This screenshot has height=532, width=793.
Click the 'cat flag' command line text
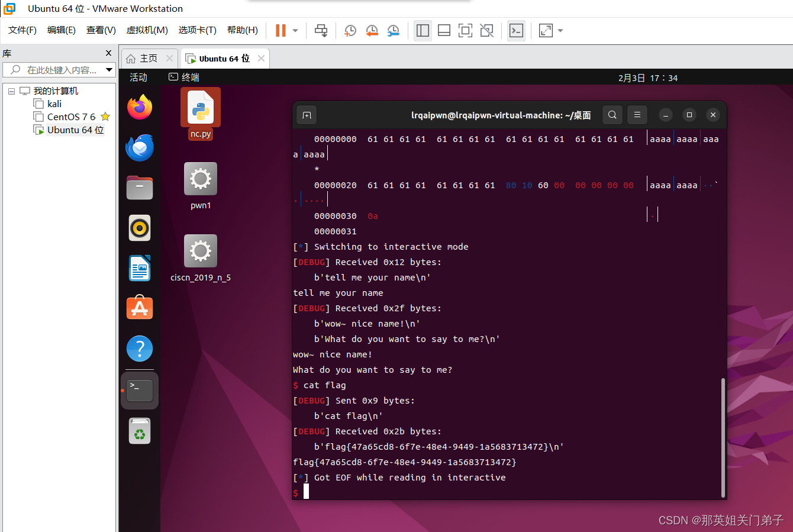point(325,385)
